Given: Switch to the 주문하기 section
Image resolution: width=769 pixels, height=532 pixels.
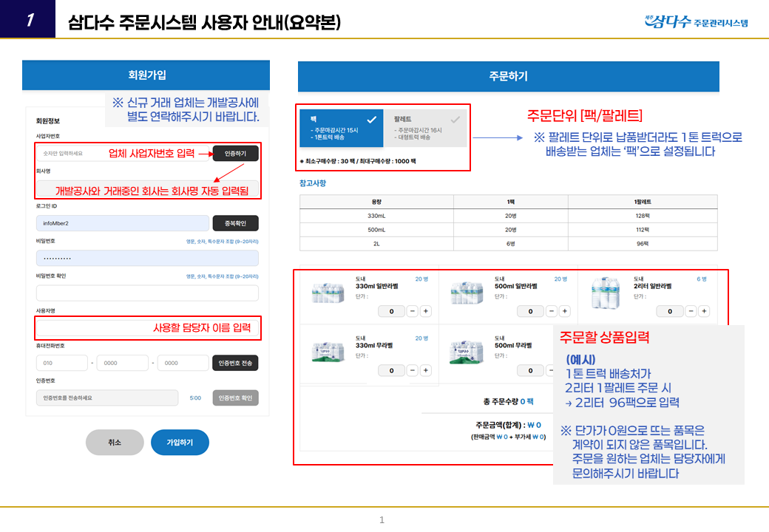Looking at the screenshot, I should click(x=507, y=76).
